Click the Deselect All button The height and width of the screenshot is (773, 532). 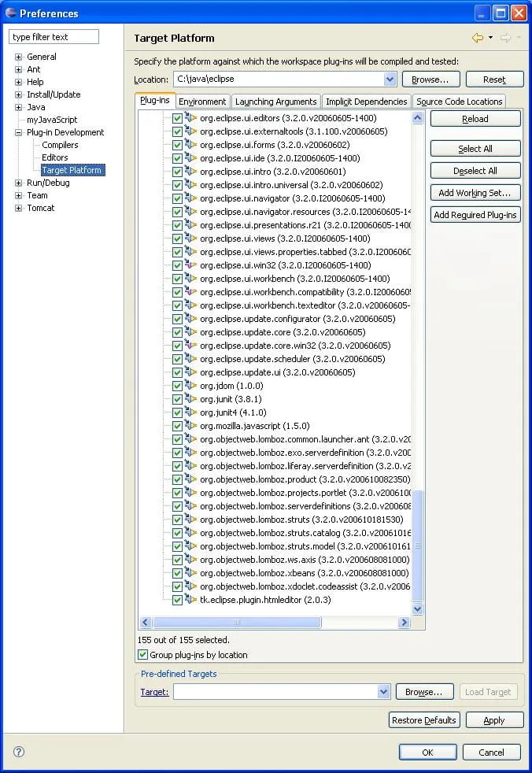tap(475, 171)
